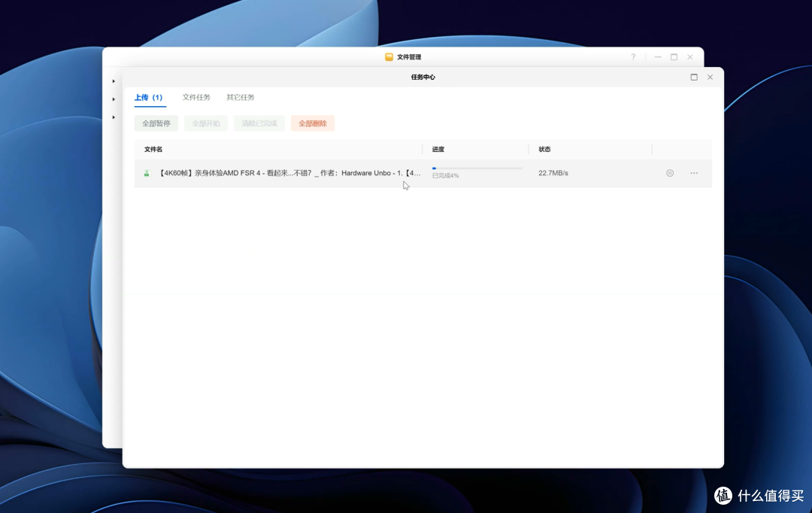Click the 已完成4% progress text

[x=445, y=176]
